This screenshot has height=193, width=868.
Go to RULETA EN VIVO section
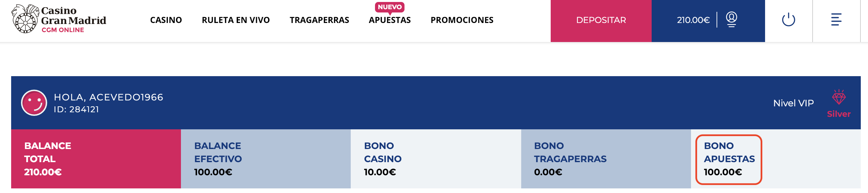click(x=236, y=20)
